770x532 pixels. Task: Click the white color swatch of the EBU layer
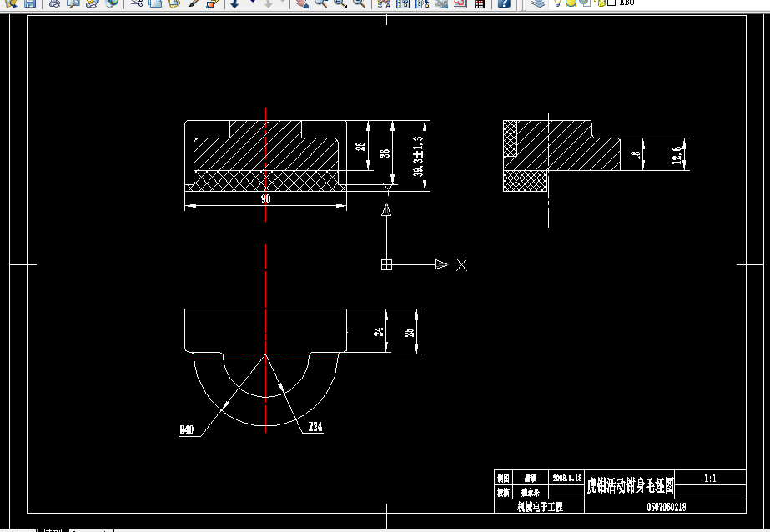tap(611, 3)
